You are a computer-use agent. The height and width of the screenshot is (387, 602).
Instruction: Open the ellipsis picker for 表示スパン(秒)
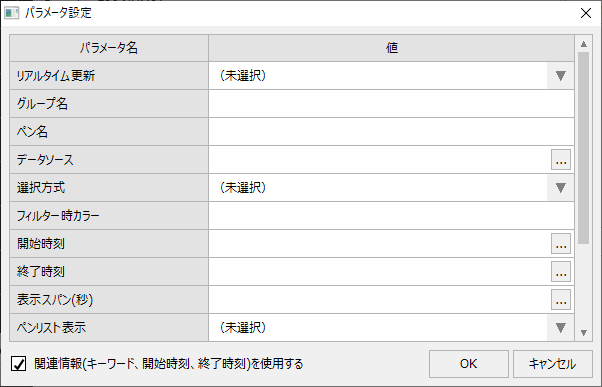click(x=561, y=300)
